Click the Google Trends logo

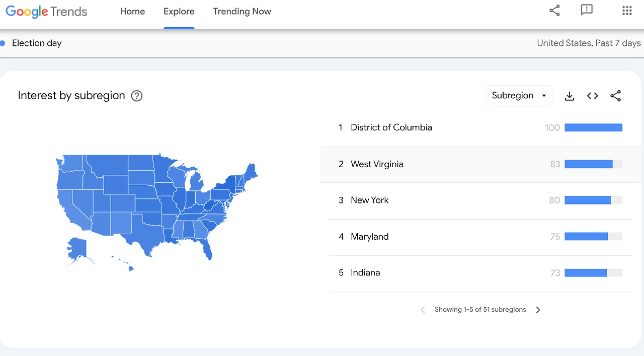tap(46, 12)
